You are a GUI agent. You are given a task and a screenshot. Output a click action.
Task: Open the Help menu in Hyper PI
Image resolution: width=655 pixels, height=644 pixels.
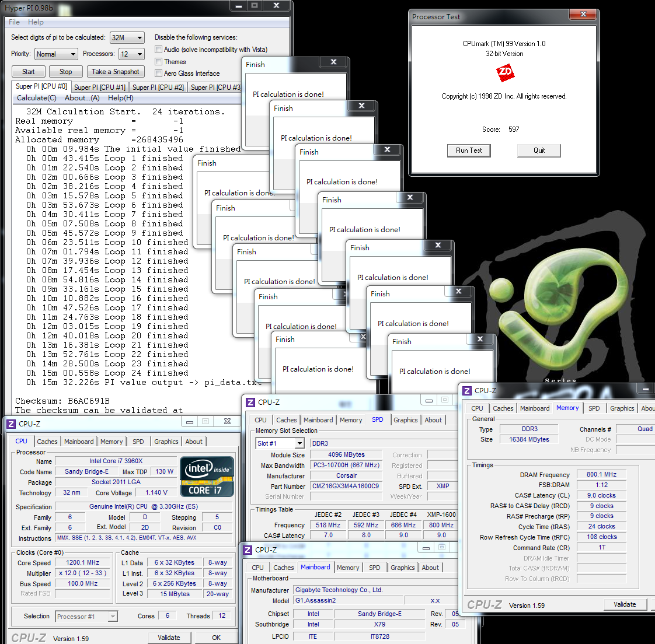[36, 22]
